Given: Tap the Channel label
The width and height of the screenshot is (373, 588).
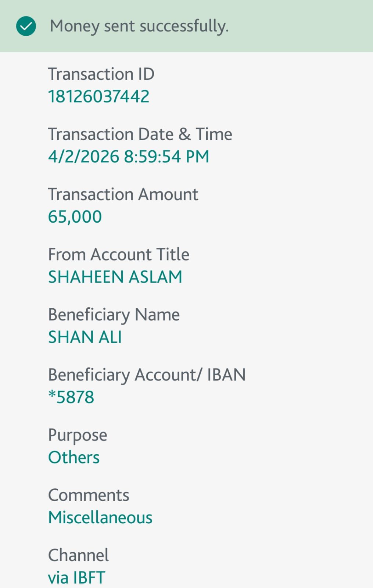Looking at the screenshot, I should click(x=79, y=555).
